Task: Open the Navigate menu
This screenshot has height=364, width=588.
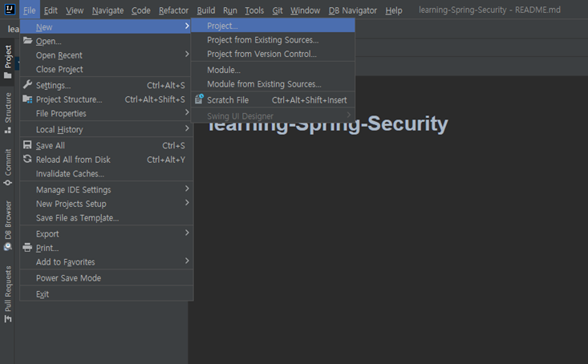Action: (x=107, y=10)
